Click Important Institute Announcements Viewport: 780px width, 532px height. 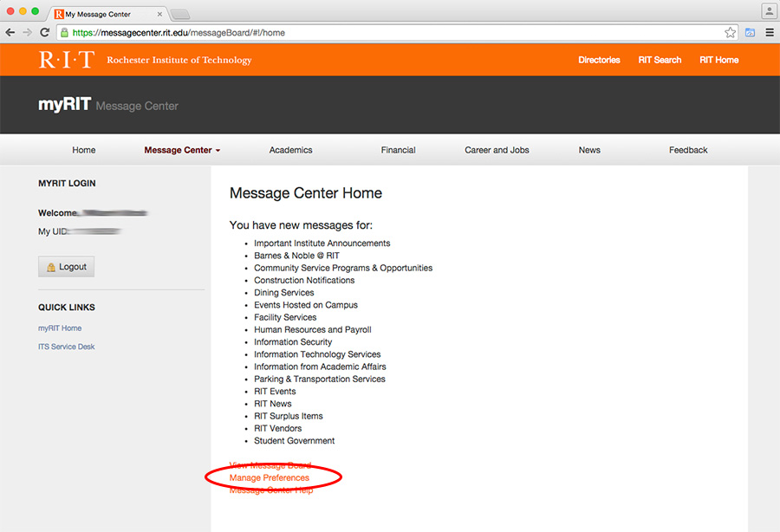point(322,243)
